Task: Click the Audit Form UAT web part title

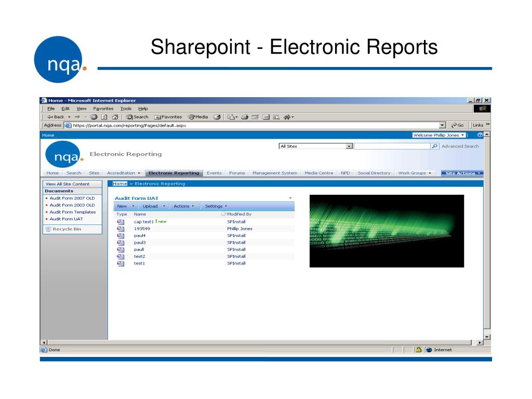Action: coord(137,198)
